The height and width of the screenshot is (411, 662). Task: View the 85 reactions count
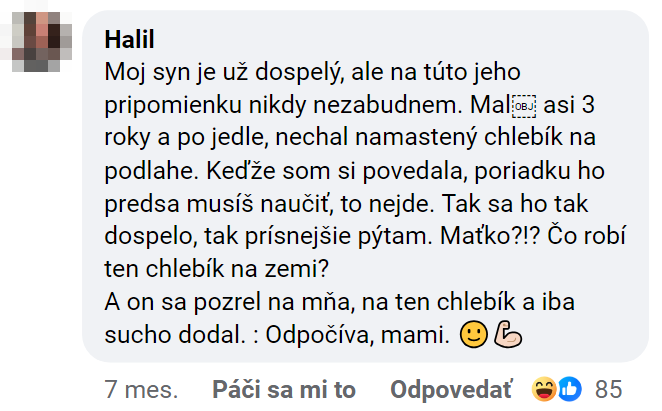(x=608, y=388)
